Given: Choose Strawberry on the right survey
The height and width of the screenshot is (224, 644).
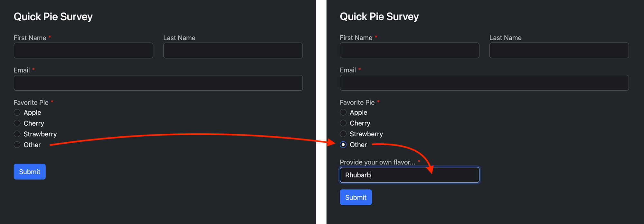Looking at the screenshot, I should click(x=343, y=134).
